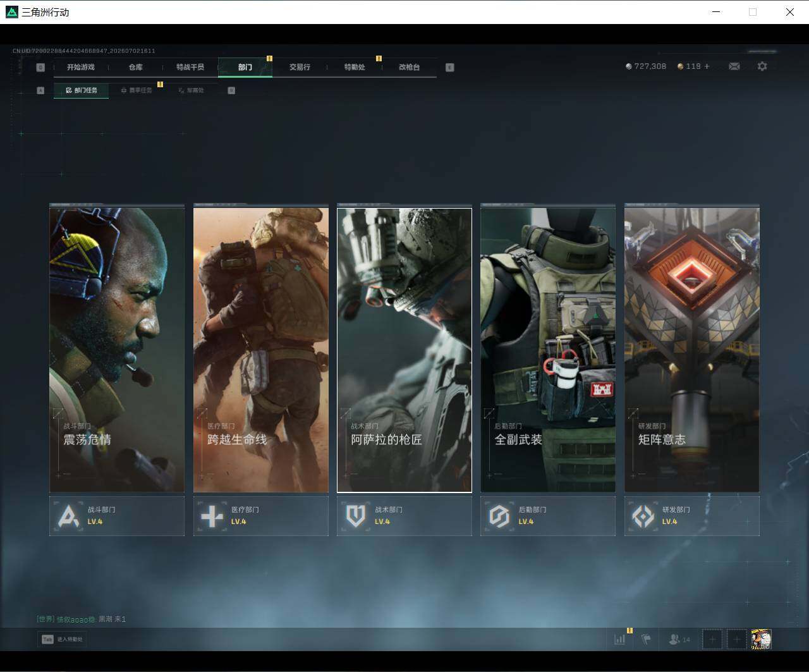Viewport: 809px width, 672px height.
Task: Click the 727,308 currency amount
Action: 650,66
